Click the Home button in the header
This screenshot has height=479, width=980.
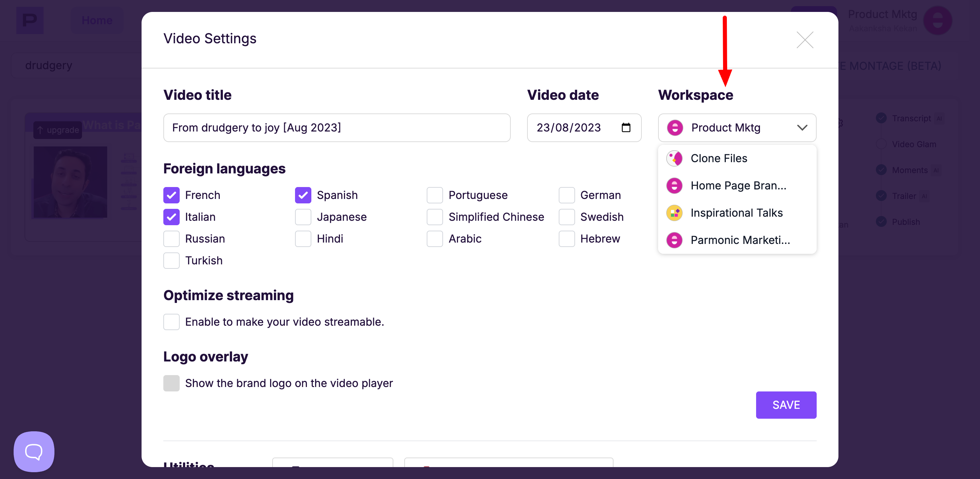[97, 20]
